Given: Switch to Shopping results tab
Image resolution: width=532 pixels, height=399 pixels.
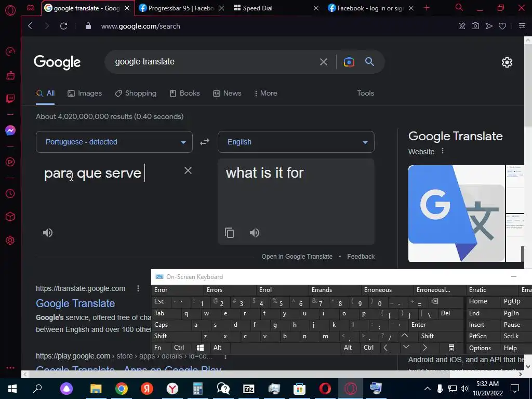Looking at the screenshot, I should pos(136,94).
